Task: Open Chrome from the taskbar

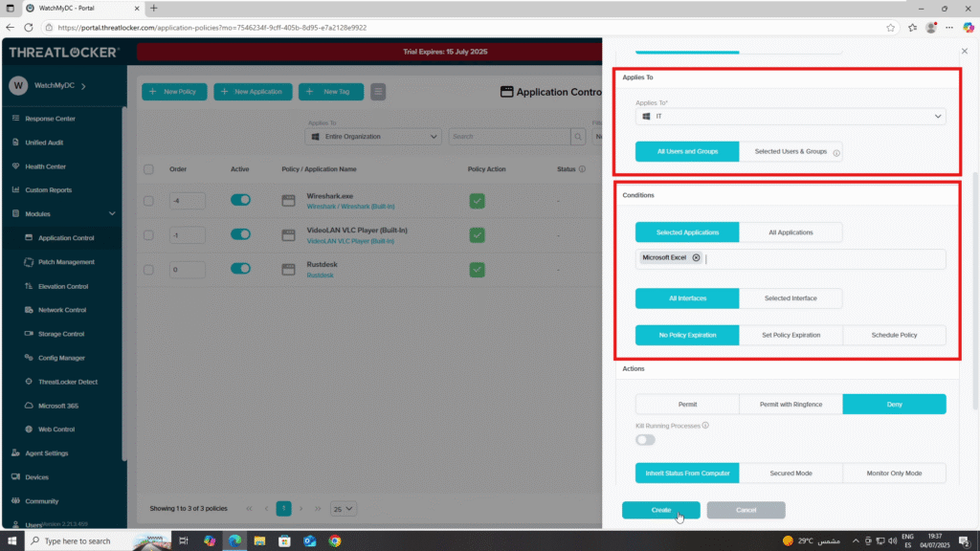Action: 335,541
